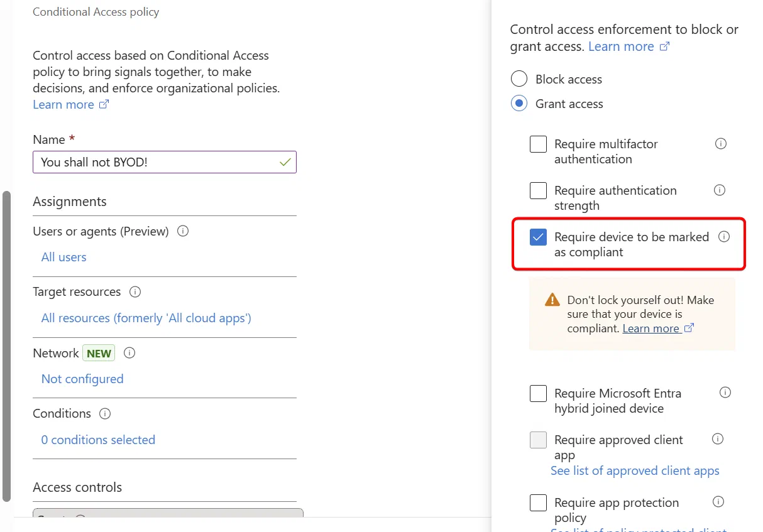The height and width of the screenshot is (532, 763).
Task: Click info icon beside Require app protection policy
Action: tap(718, 502)
